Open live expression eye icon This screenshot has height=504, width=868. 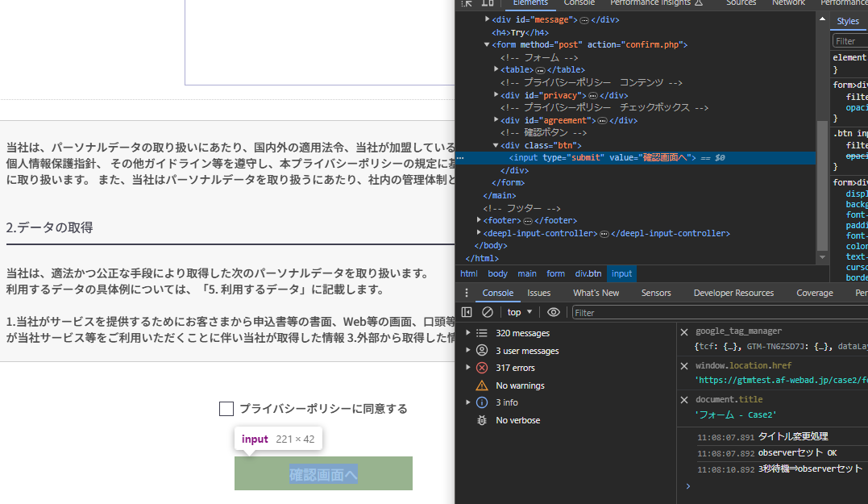[x=553, y=312]
